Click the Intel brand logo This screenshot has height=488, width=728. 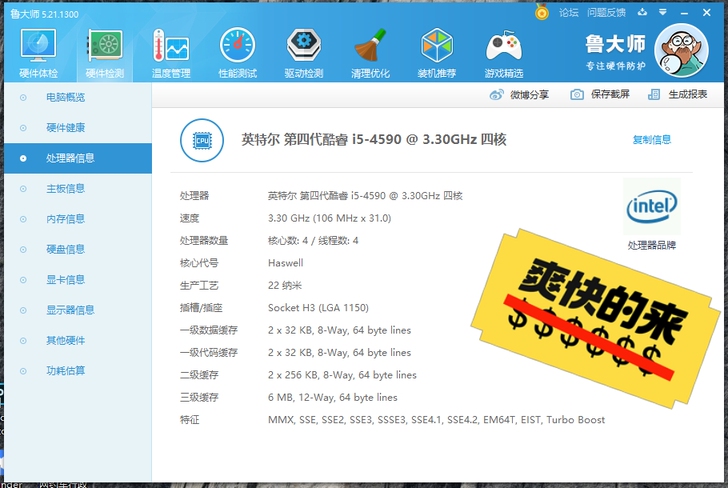[x=652, y=207]
